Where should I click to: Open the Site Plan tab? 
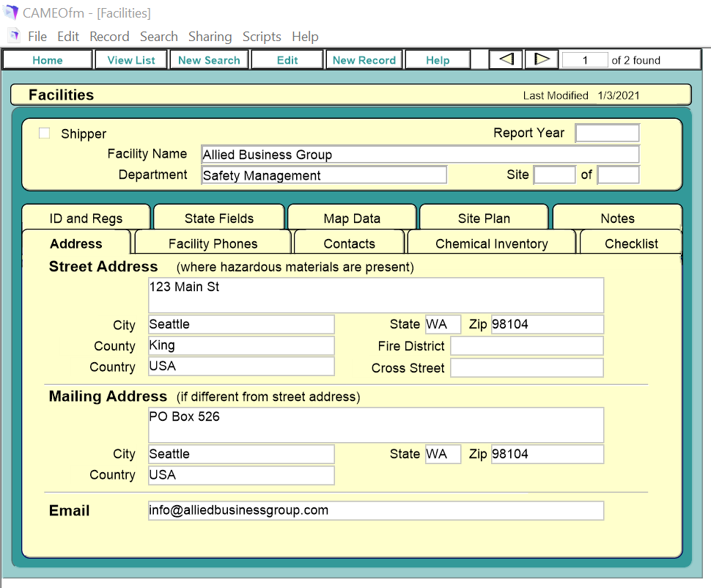point(484,218)
